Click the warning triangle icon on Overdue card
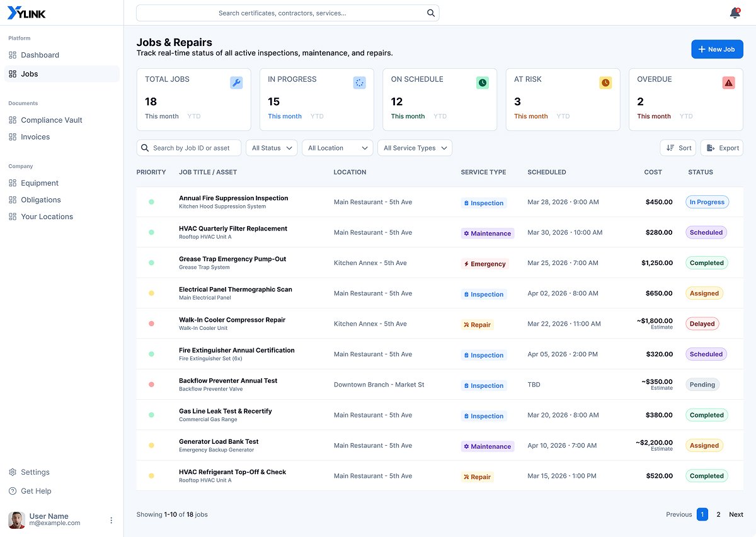 728,82
